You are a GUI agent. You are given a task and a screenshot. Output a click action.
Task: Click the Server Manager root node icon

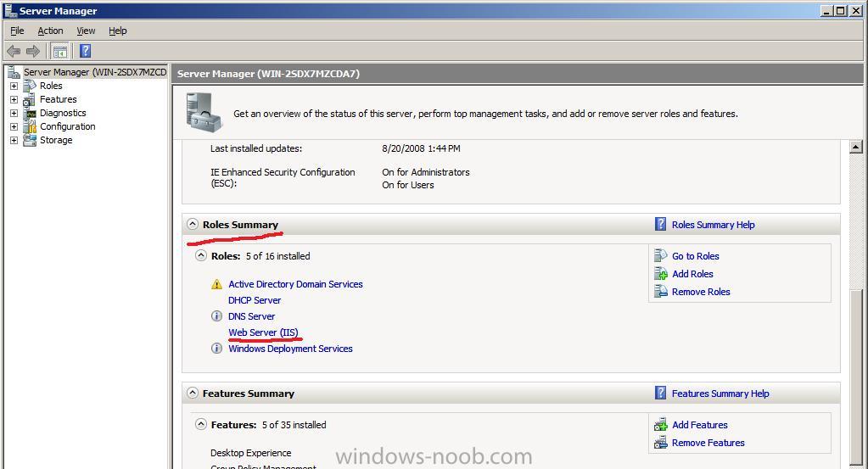[14, 72]
